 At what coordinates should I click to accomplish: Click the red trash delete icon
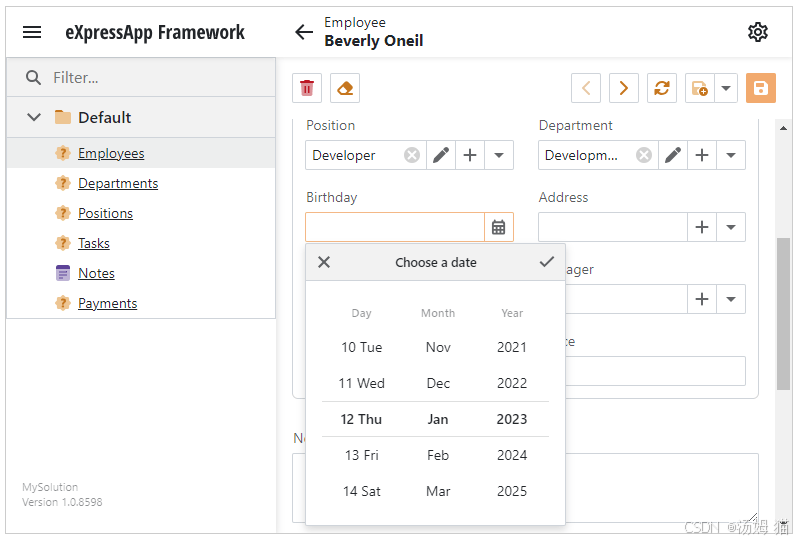[x=307, y=88]
